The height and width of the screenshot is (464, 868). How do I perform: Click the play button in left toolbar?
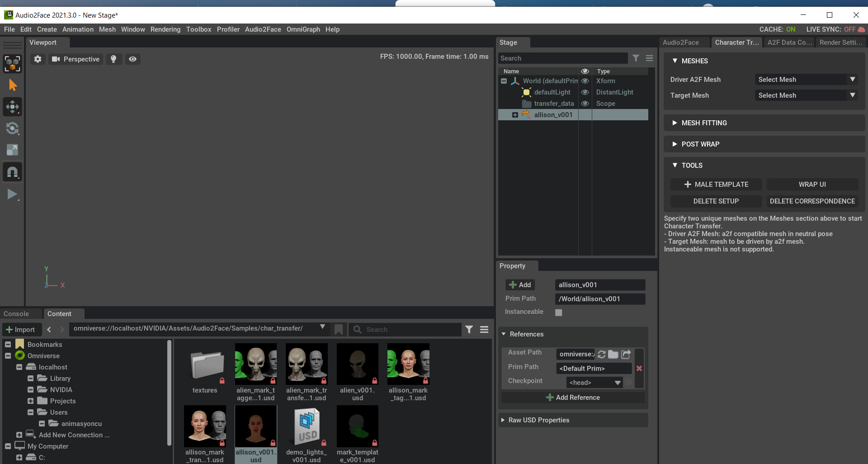tap(13, 194)
